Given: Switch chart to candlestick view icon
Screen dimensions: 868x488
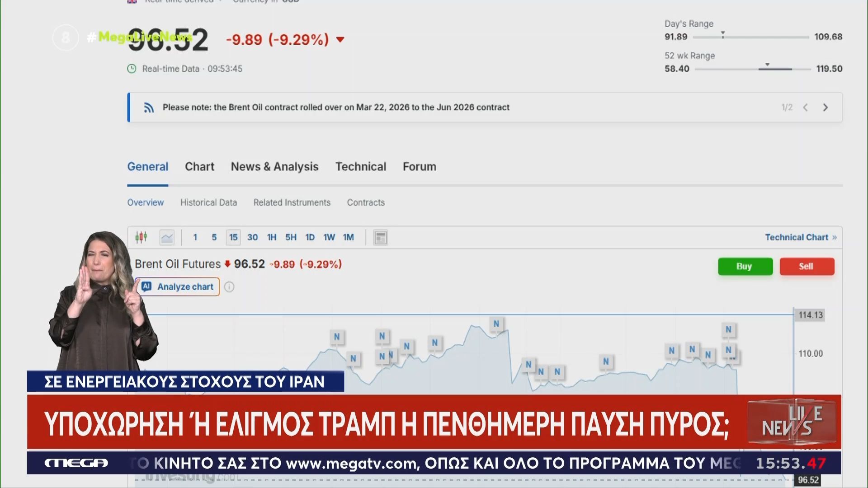Looking at the screenshot, I should pos(141,237).
